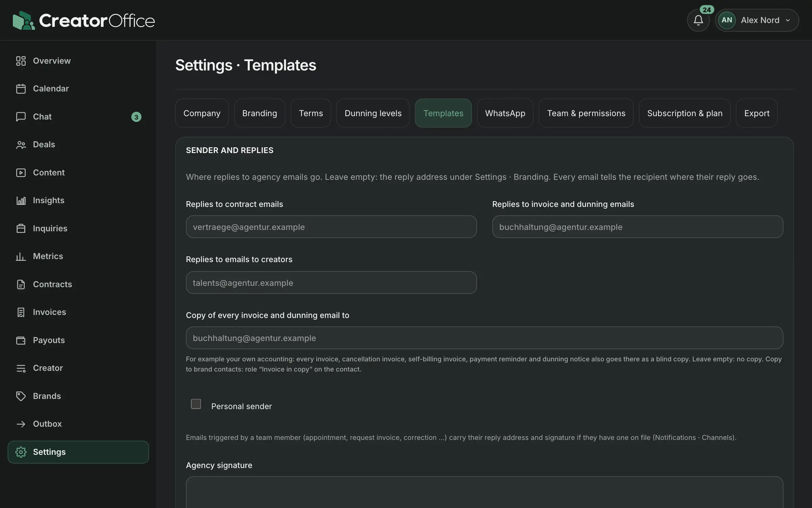
Task: Open Deals in the sidebar
Action: (x=78, y=145)
